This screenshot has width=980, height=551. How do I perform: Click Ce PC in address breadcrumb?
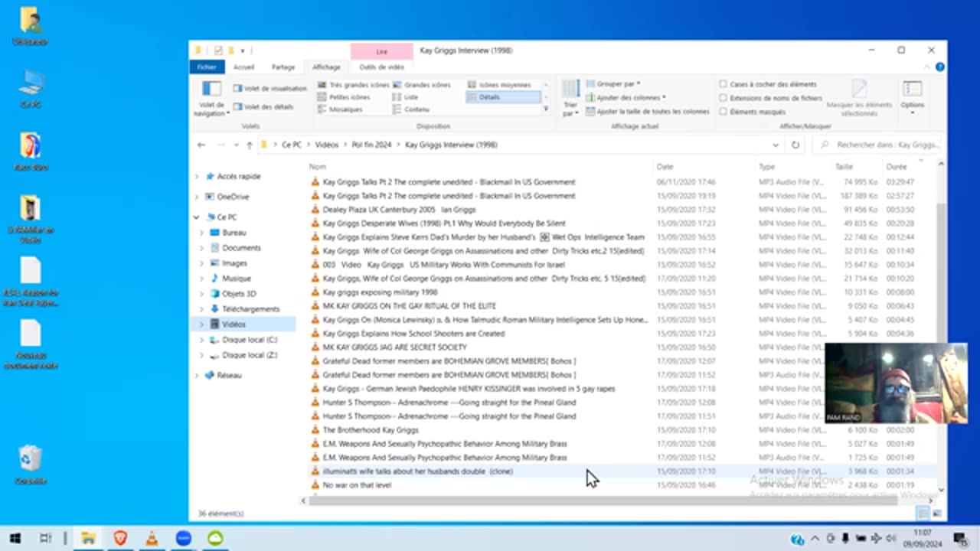point(291,145)
